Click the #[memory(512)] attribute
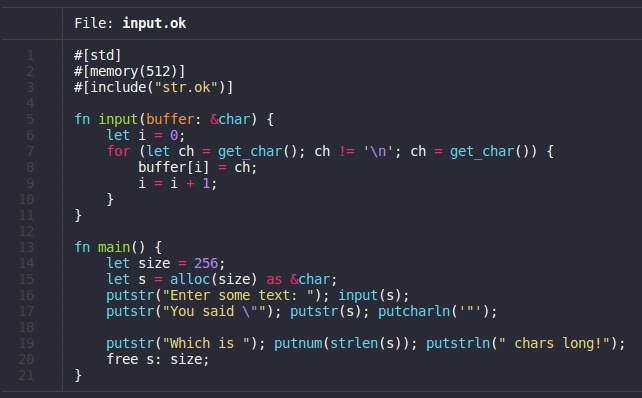 (x=130, y=71)
